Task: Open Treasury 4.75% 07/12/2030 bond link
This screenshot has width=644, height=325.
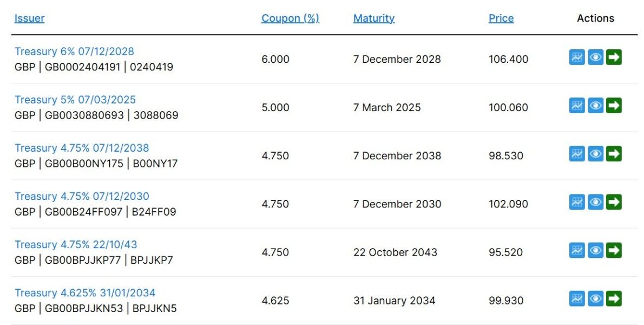Action: coord(82,196)
